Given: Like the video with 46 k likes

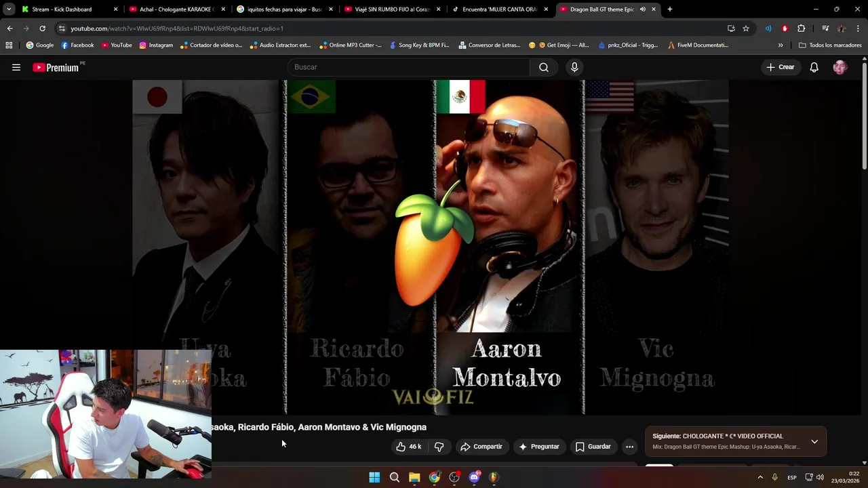Looking at the screenshot, I should pos(409,447).
